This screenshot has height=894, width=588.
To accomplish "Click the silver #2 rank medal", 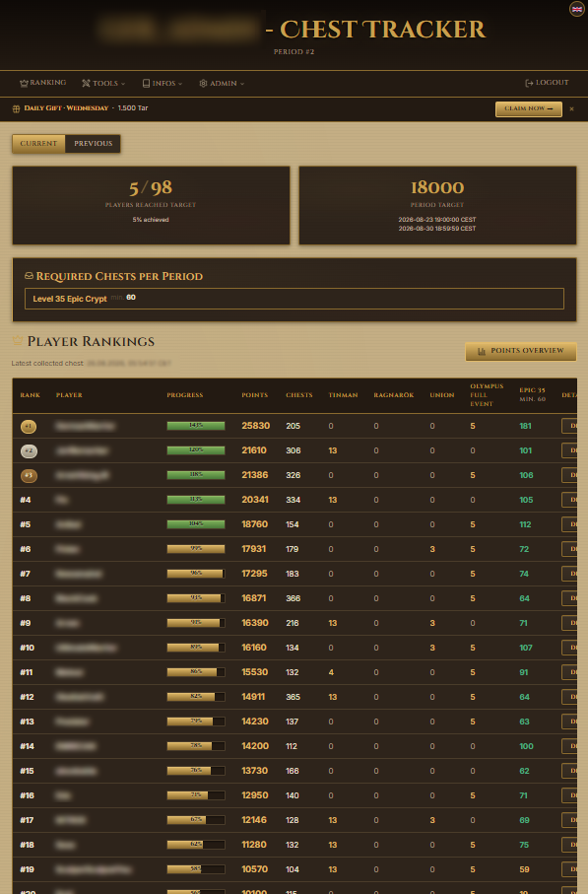I will pyautogui.click(x=29, y=451).
